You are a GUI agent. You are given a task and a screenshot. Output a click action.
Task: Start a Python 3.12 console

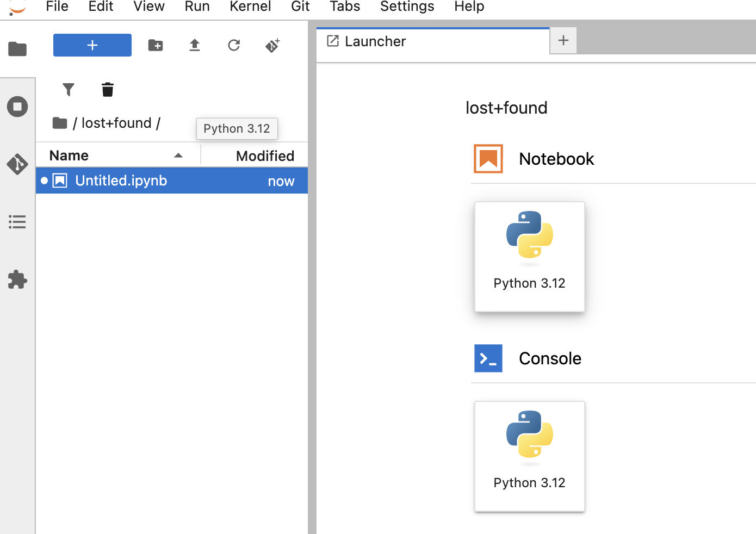[529, 456]
